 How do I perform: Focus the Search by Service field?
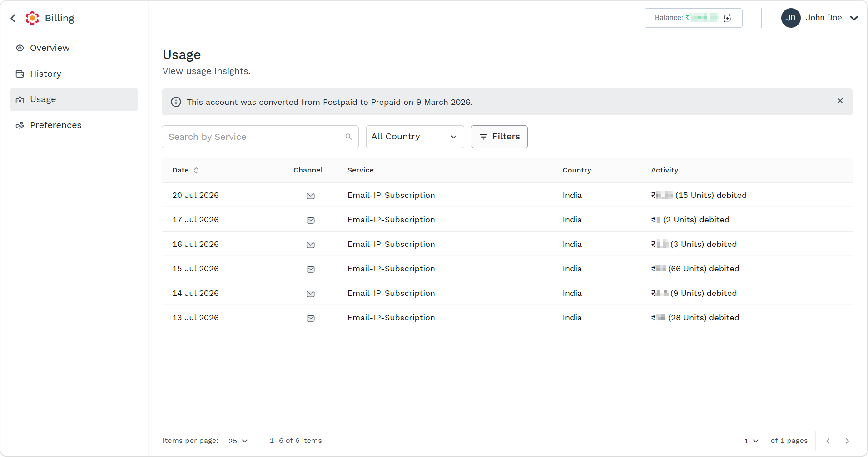tap(260, 137)
